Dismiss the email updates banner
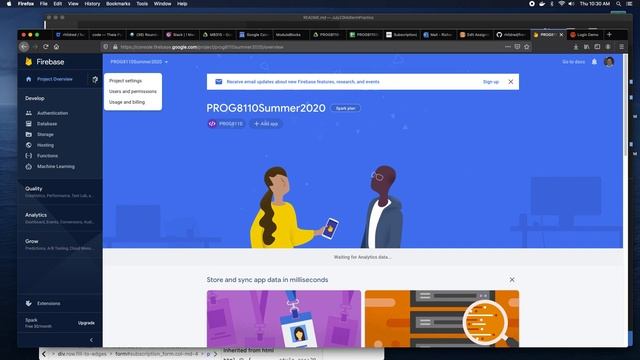The height and width of the screenshot is (360, 640). (x=511, y=82)
